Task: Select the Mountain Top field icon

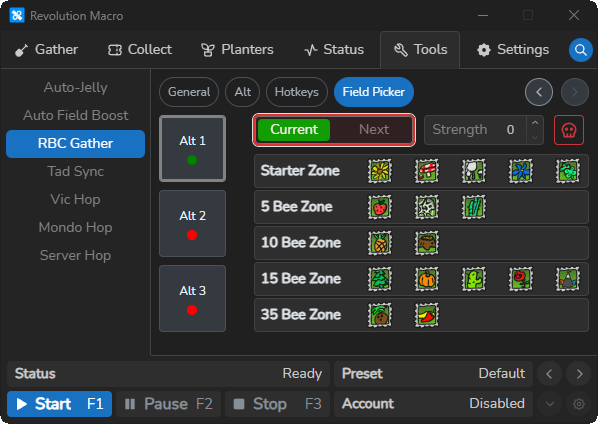Action: (x=567, y=279)
